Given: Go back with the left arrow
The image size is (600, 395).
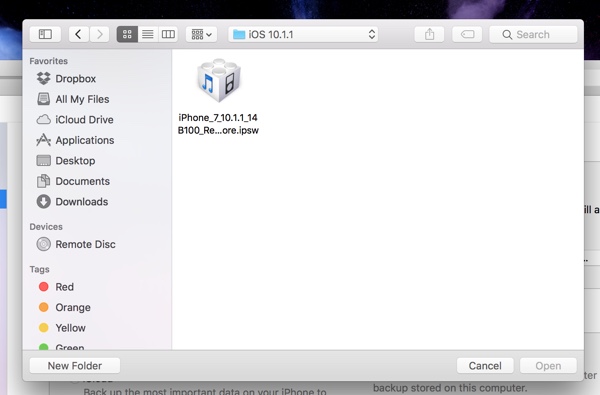Looking at the screenshot, I should click(x=79, y=34).
